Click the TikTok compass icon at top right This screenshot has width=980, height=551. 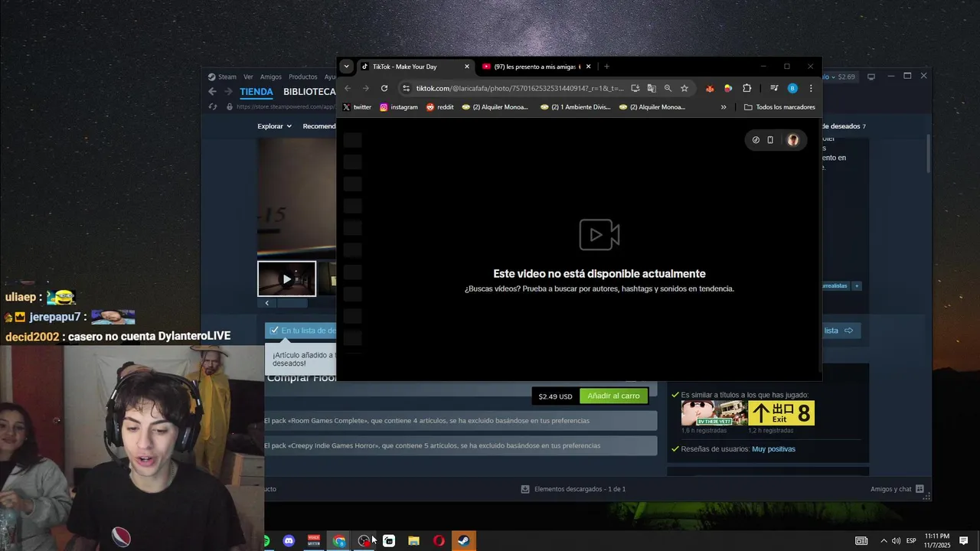coord(756,140)
